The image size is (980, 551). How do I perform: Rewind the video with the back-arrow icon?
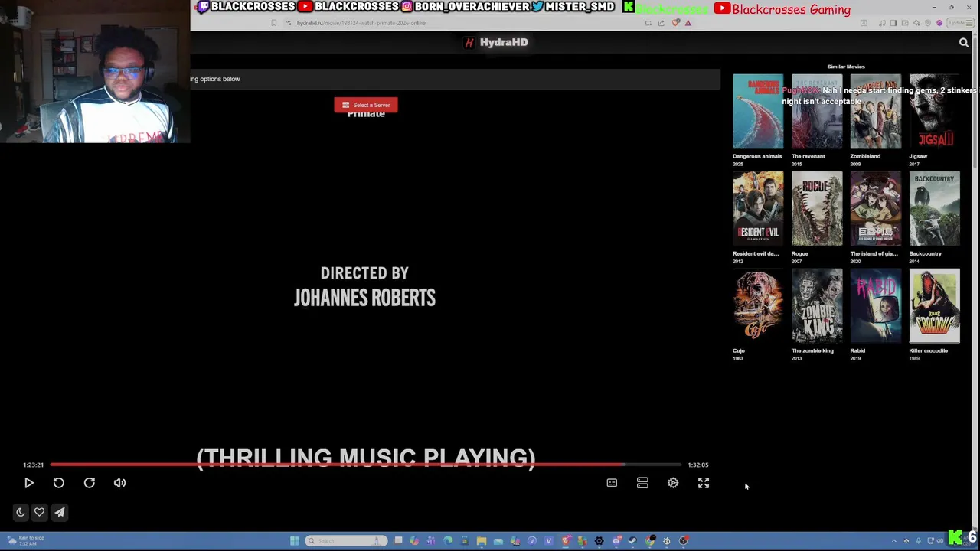[x=59, y=483]
